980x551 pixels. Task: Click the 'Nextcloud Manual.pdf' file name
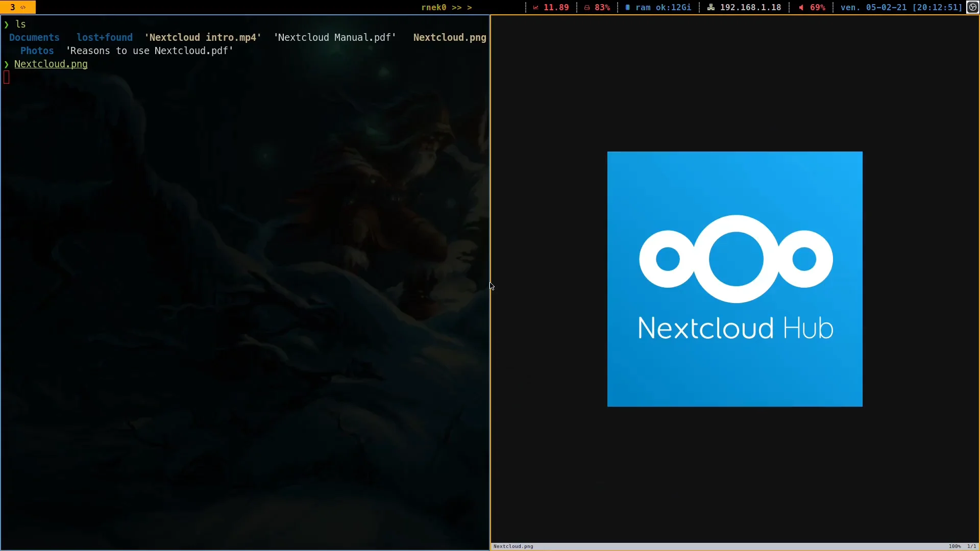[x=335, y=37]
